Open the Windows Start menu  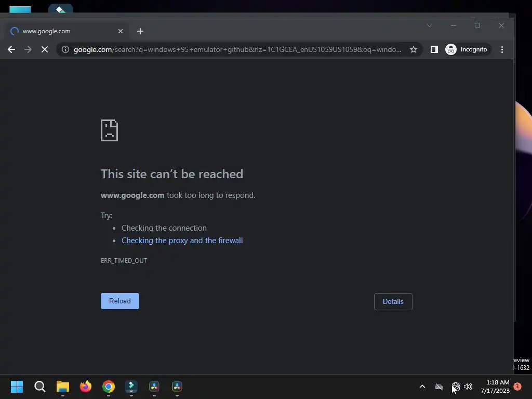click(17, 387)
